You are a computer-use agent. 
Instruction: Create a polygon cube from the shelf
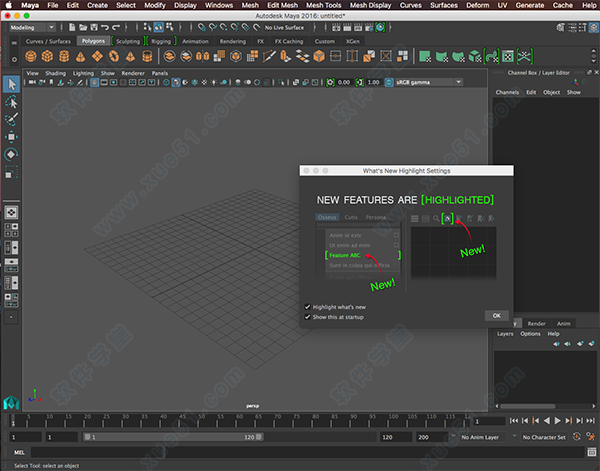point(47,56)
